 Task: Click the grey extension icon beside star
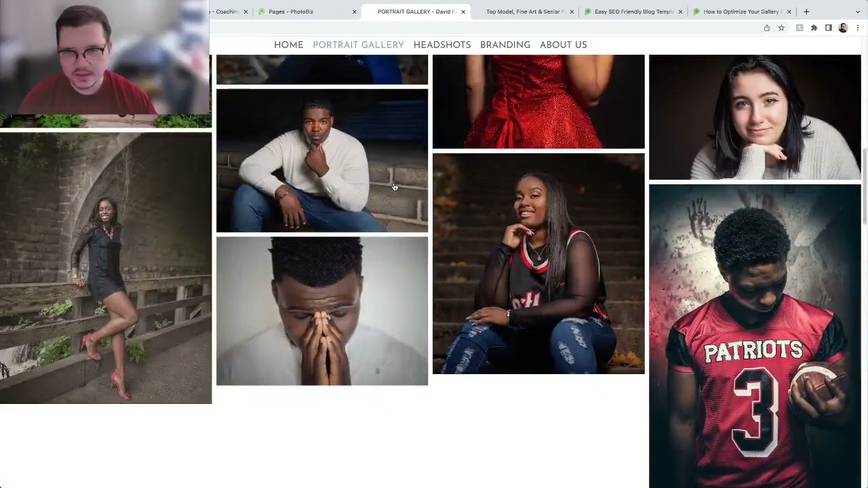click(x=800, y=28)
